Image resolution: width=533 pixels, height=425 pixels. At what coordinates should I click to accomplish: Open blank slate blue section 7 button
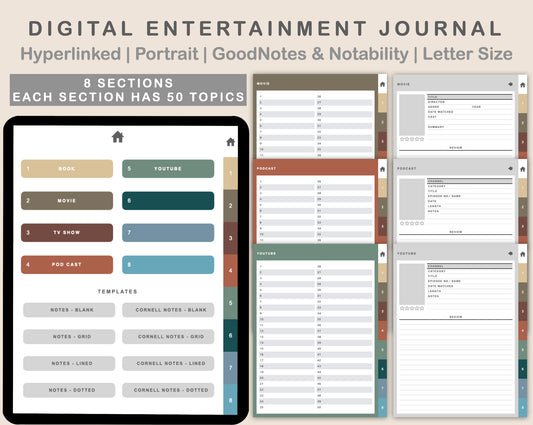pos(168,233)
